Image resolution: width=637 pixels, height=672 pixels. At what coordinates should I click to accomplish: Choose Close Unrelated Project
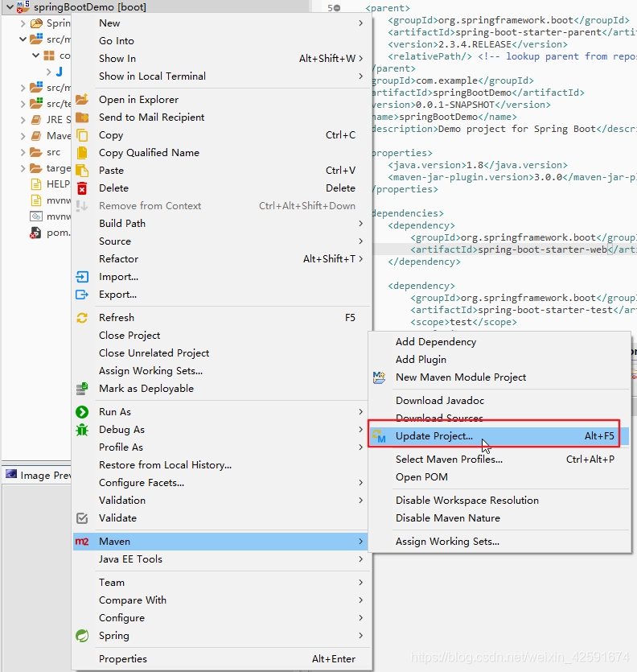click(x=154, y=353)
